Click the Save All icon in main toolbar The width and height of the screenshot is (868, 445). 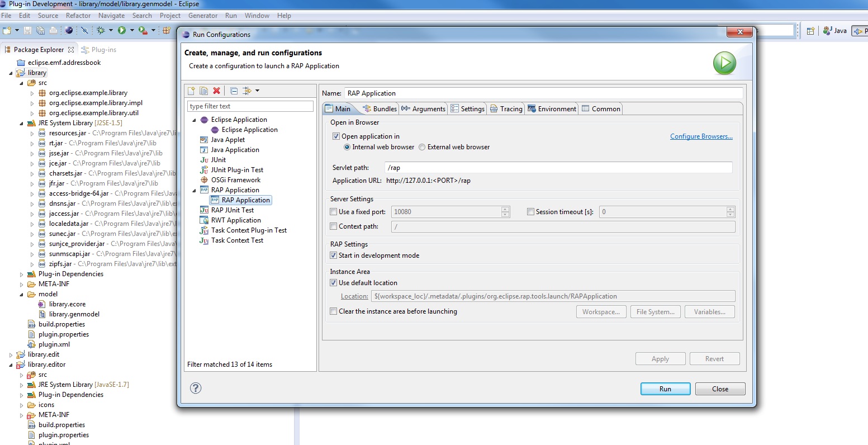click(40, 30)
